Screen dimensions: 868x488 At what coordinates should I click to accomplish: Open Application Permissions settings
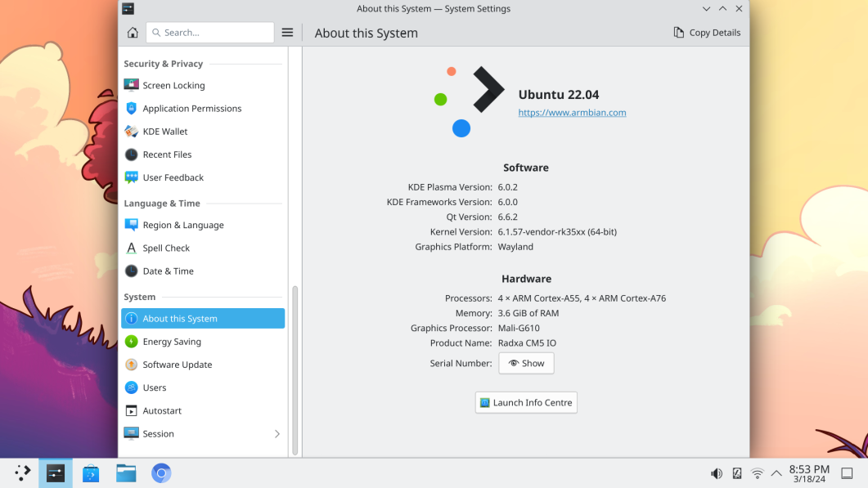point(203,109)
